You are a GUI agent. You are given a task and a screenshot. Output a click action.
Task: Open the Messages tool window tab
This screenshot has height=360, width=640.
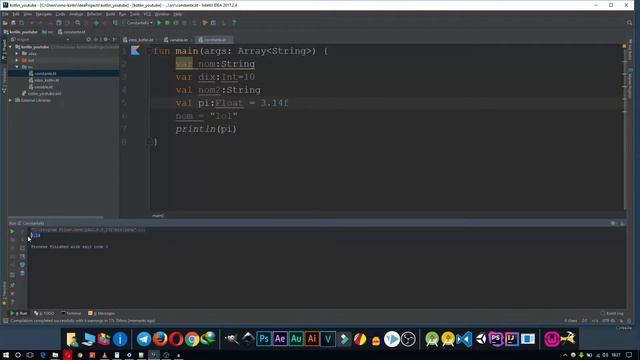coord(101,313)
